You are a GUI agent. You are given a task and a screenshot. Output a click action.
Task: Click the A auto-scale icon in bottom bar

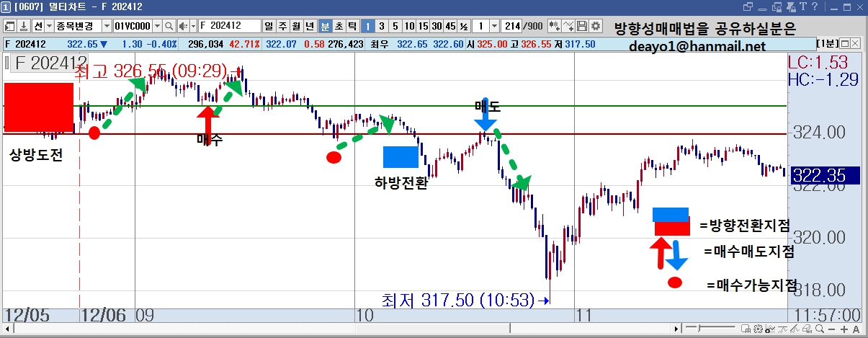pos(856,329)
